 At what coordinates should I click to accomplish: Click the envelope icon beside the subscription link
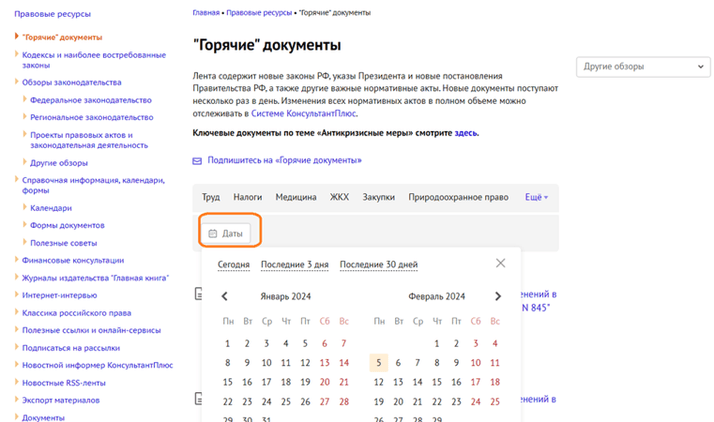[x=197, y=161]
